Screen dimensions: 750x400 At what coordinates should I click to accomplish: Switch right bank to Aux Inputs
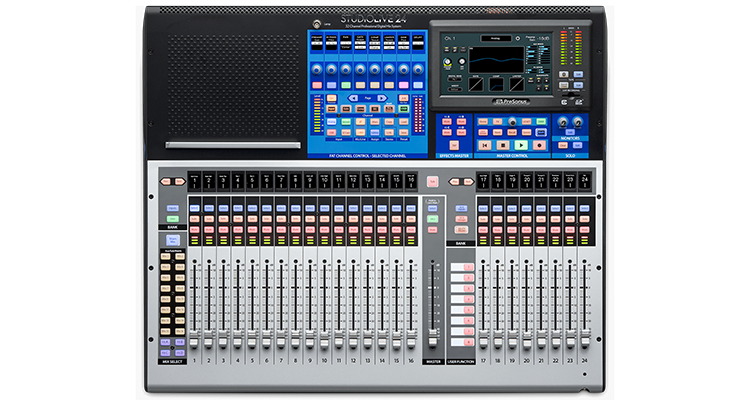pyautogui.click(x=461, y=209)
